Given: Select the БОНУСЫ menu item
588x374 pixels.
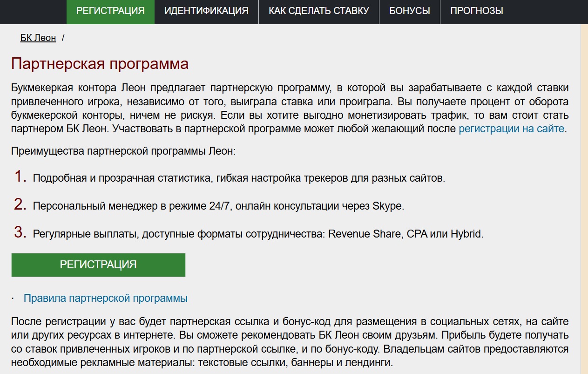Looking at the screenshot, I should tap(410, 11).
